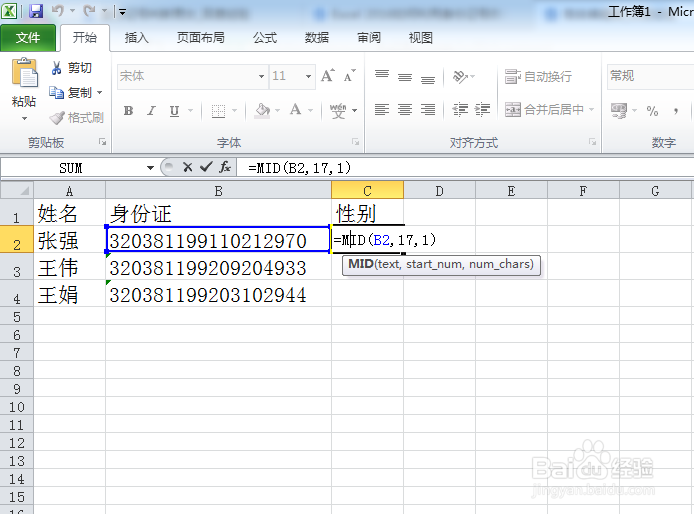Screen dimensions: 694x514
Task: Switch to the 视图 View tab
Action: point(420,38)
